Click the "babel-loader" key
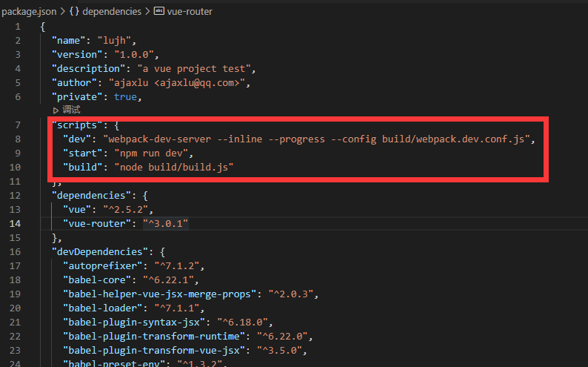This screenshot has height=367, width=588. pos(103,308)
